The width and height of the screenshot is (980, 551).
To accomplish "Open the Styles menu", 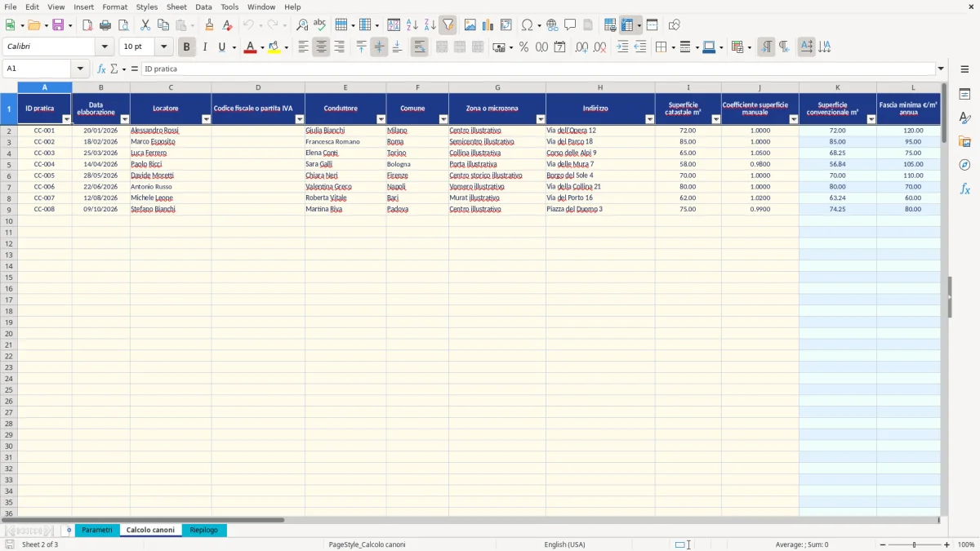I will point(147,7).
